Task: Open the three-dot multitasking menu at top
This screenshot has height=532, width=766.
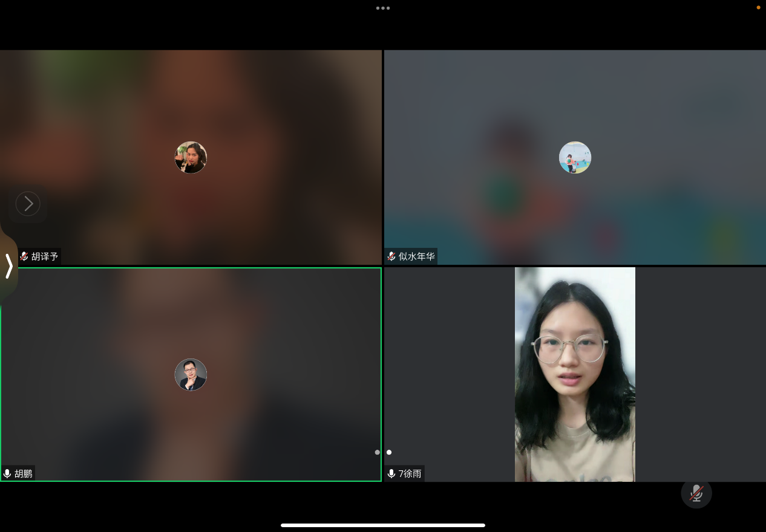Action: 382,8
